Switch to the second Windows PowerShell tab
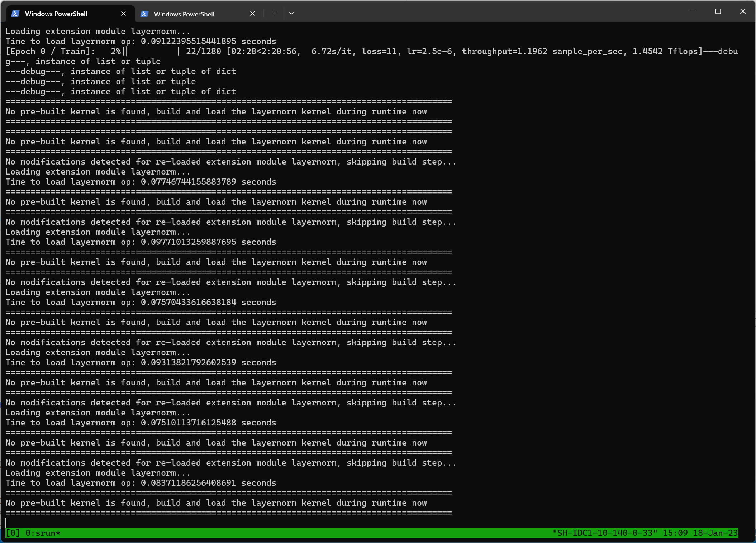 click(184, 14)
